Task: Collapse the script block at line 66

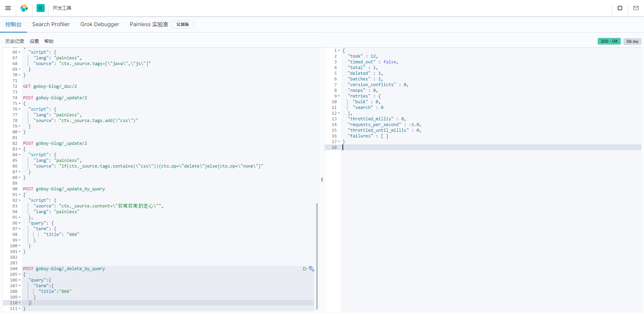Action: tap(19, 52)
